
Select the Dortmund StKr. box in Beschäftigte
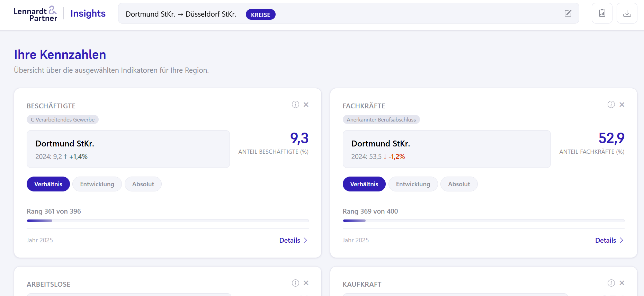pyautogui.click(x=128, y=149)
